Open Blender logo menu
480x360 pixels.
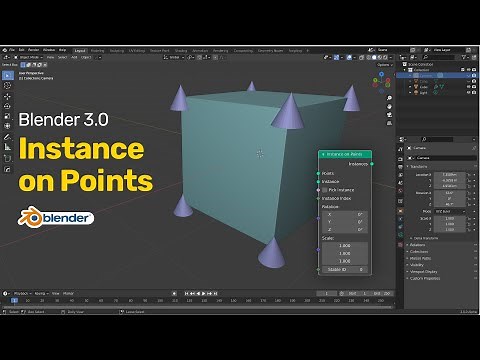[x=5, y=50]
